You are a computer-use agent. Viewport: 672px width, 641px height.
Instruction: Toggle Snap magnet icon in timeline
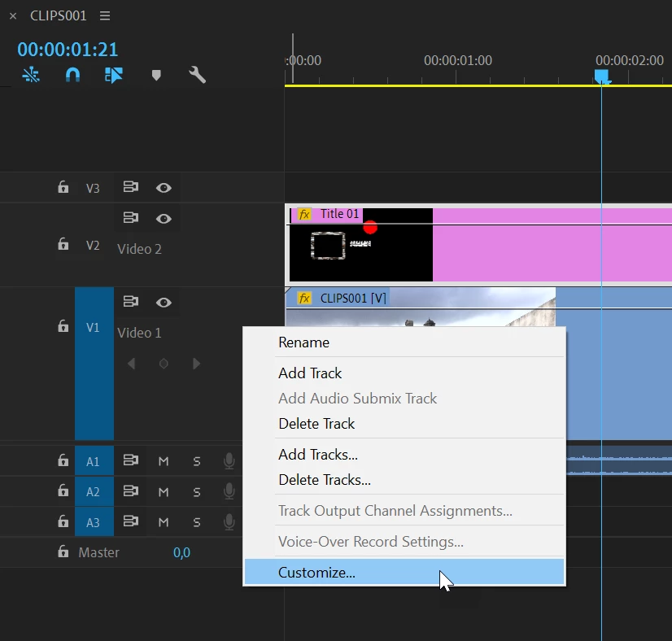(73, 75)
